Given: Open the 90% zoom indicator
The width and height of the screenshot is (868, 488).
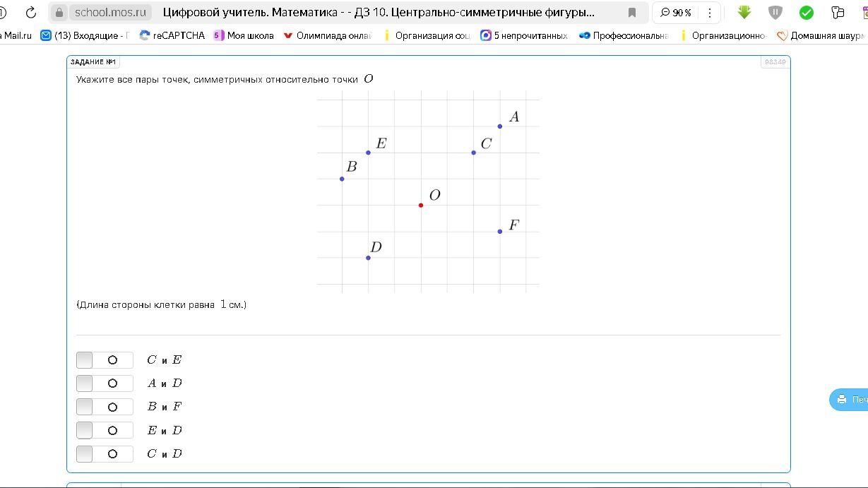Looking at the screenshot, I should coord(676,13).
